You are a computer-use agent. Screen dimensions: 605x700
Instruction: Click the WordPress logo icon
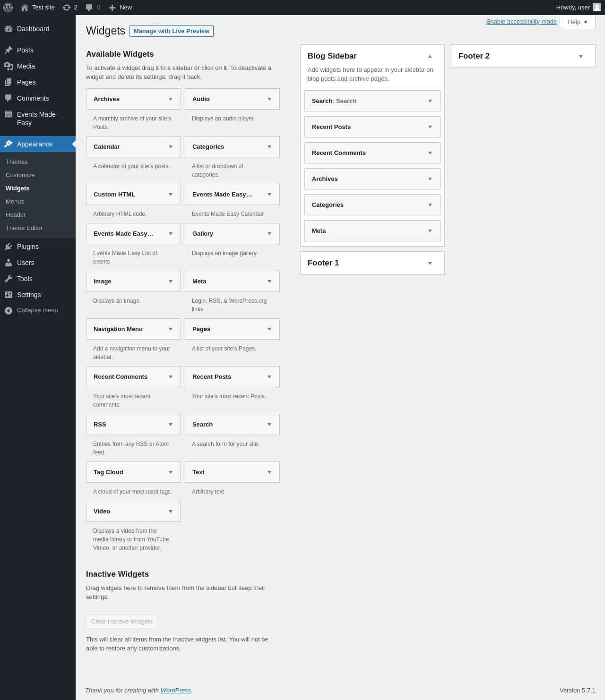pyautogui.click(x=8, y=8)
